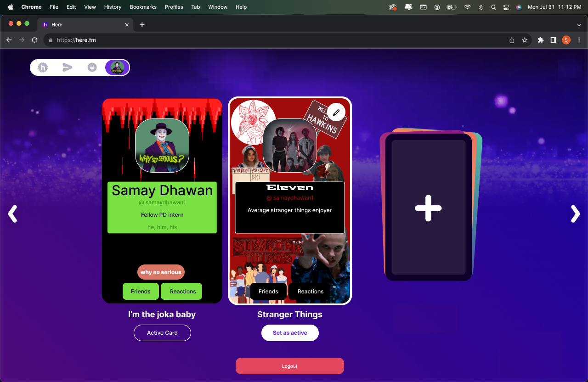Open the Chrome profile S avatar
Viewport: 588px width, 382px height.
click(566, 40)
